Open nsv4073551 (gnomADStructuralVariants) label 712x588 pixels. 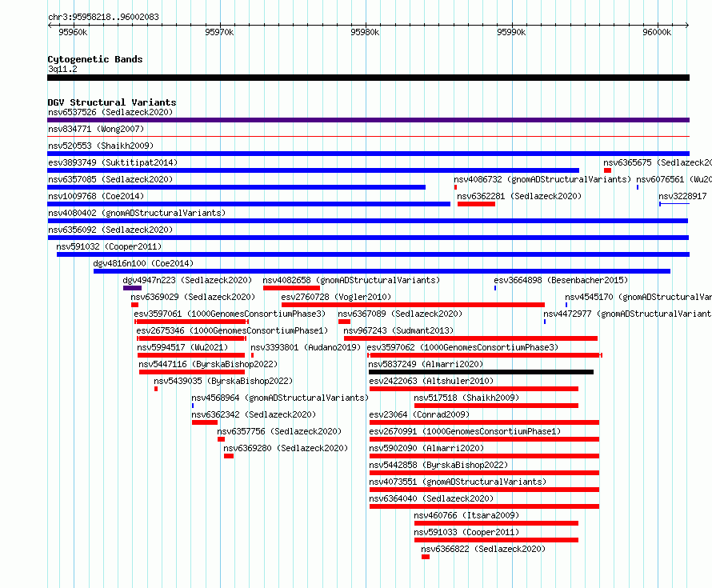point(458,482)
